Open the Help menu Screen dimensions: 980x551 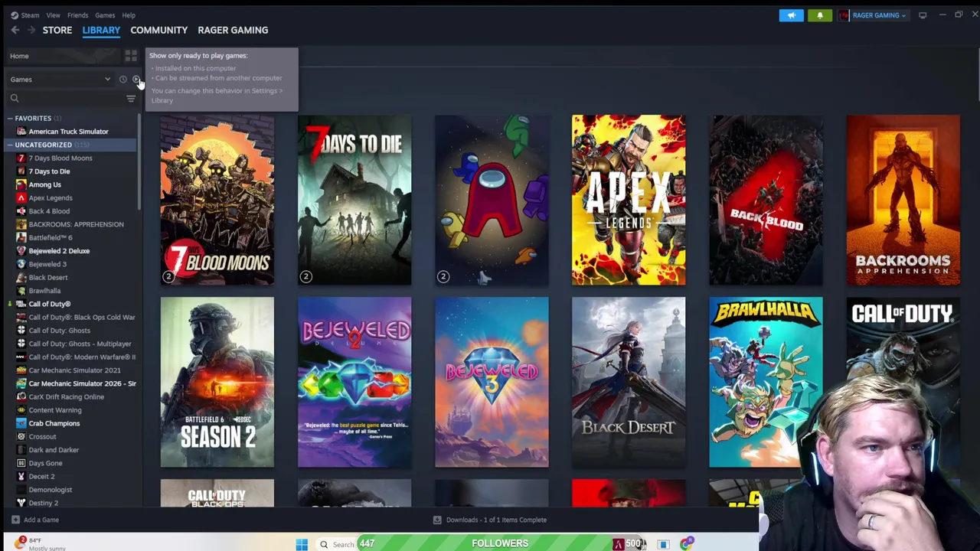129,15
